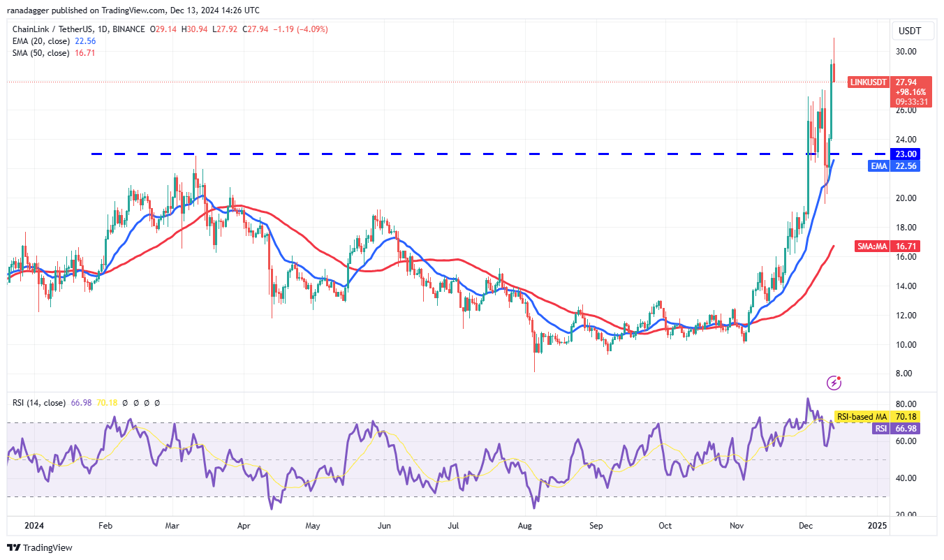Image resolution: width=944 pixels, height=560 pixels.
Task: Click the Feb label on time axis
Action: pyautogui.click(x=105, y=525)
